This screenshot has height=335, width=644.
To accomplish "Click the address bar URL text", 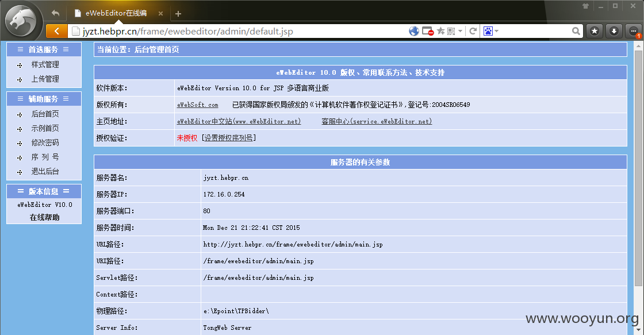I will (x=187, y=32).
